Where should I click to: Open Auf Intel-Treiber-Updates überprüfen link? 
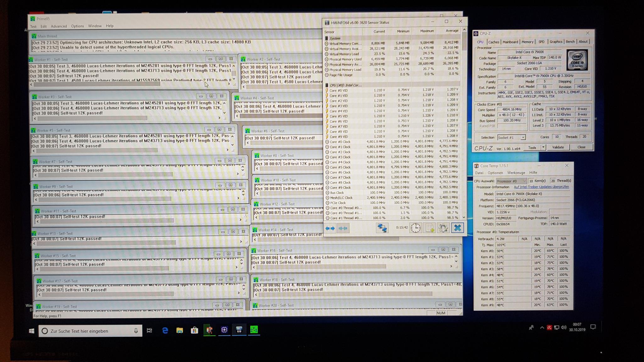click(x=541, y=187)
